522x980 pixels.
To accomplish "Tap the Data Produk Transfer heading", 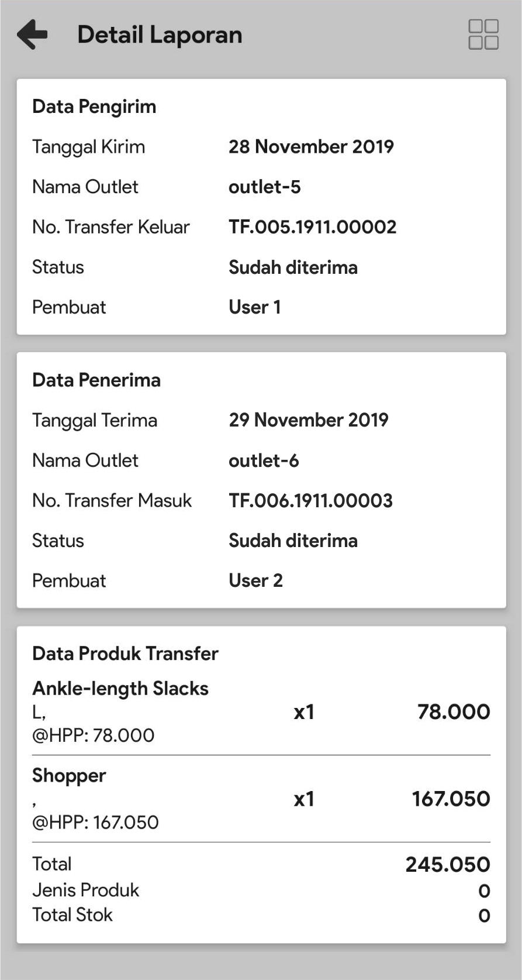I will tap(125, 654).
